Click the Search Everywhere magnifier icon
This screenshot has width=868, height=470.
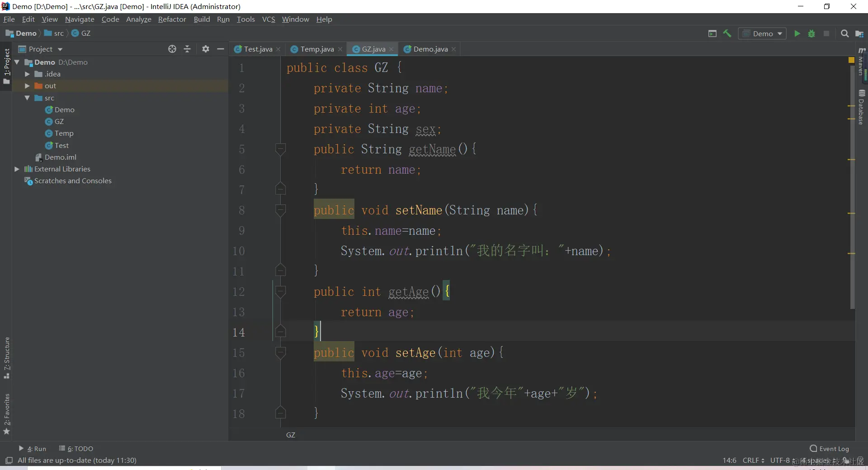click(844, 33)
